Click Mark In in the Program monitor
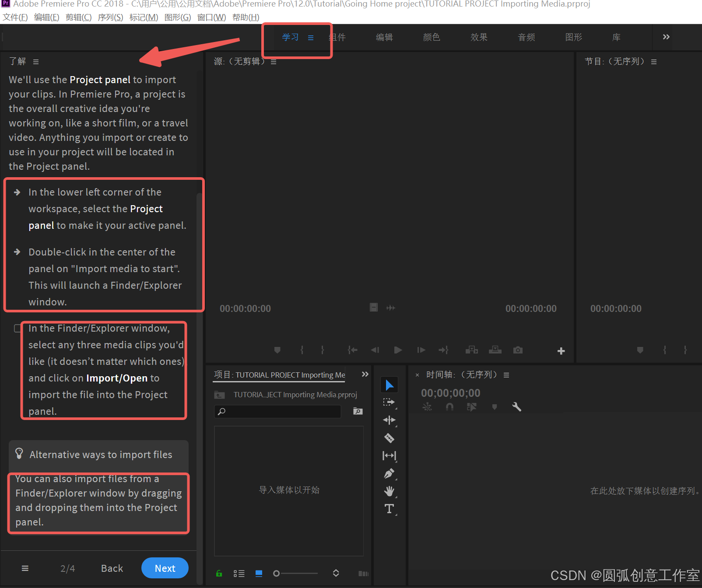This screenshot has height=588, width=702. click(665, 350)
